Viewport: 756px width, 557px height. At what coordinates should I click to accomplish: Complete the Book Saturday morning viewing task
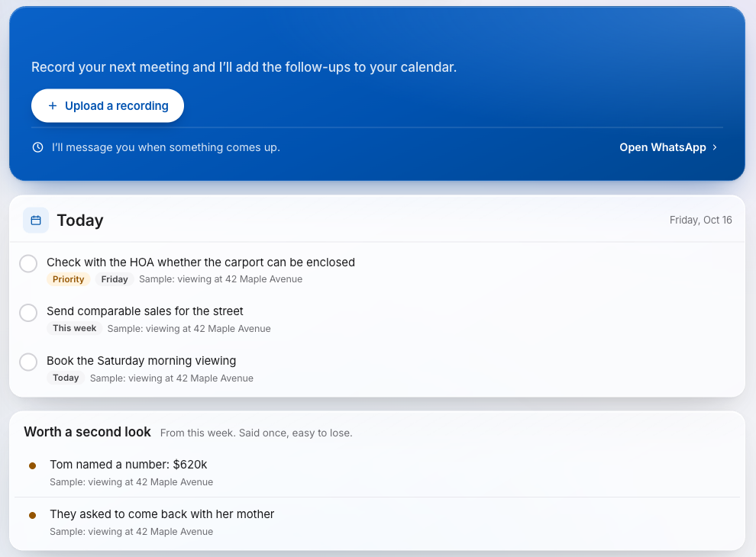click(x=28, y=362)
